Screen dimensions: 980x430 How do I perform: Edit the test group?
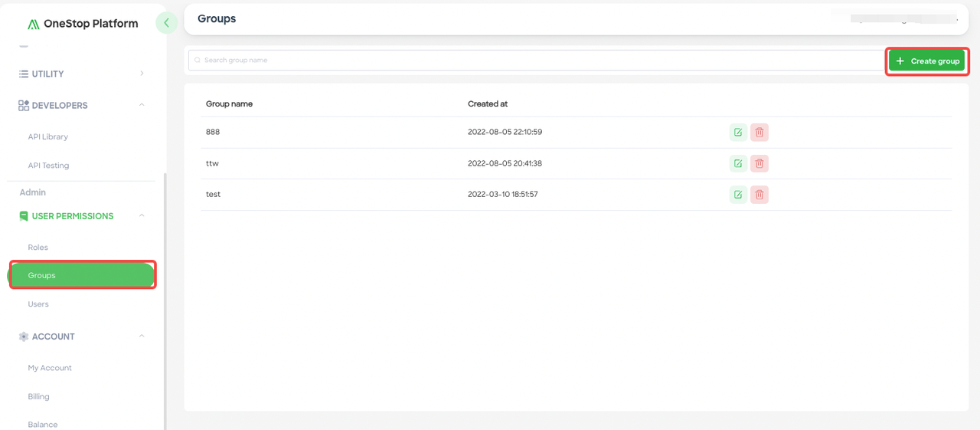tap(738, 195)
